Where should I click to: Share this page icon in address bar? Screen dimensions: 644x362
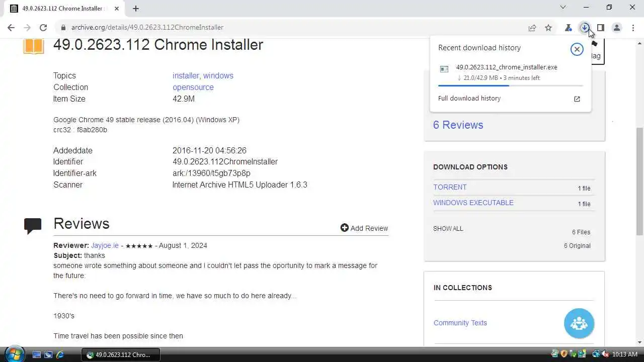click(x=532, y=28)
